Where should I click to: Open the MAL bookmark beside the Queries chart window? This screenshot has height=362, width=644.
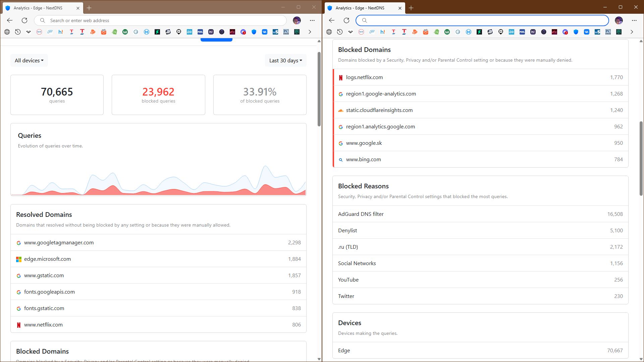point(200,32)
